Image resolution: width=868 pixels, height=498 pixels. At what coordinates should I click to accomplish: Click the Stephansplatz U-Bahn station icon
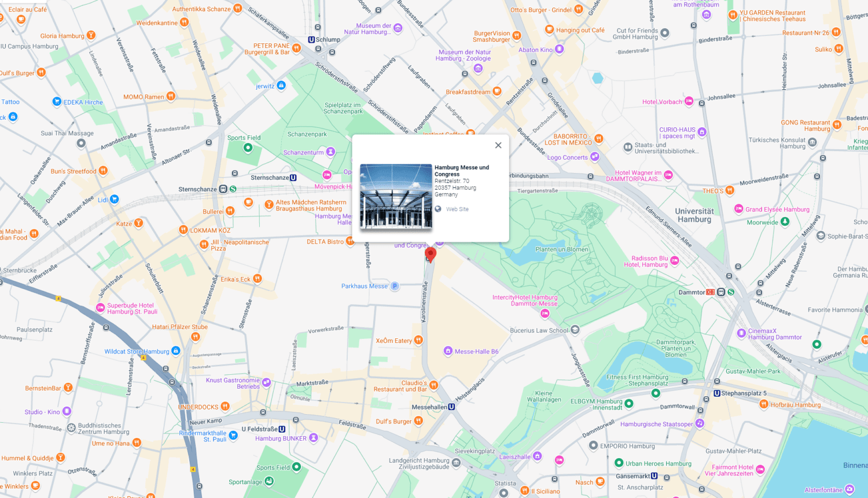point(717,393)
